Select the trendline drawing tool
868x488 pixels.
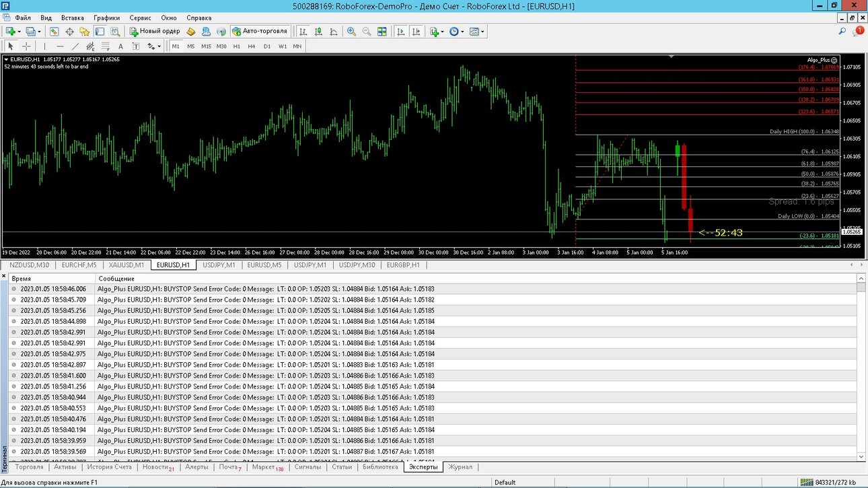pyautogui.click(x=75, y=46)
